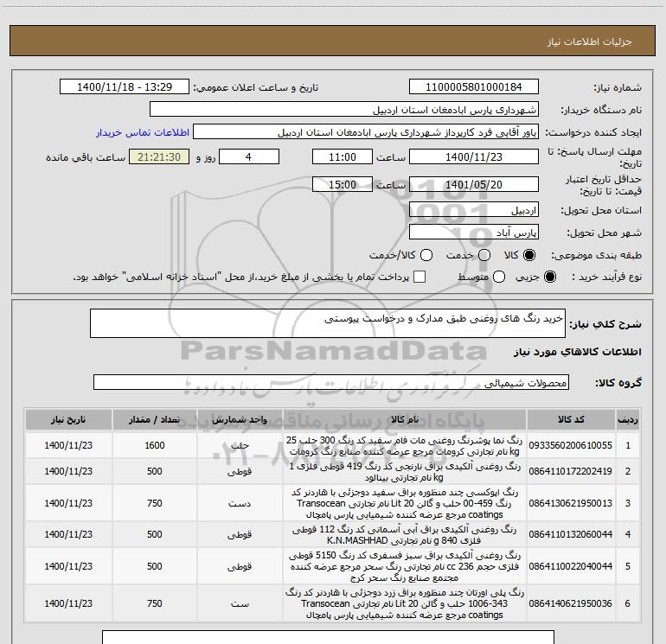Click the تعداد / مقدار column header
666x644 pixels.
pyautogui.click(x=154, y=420)
